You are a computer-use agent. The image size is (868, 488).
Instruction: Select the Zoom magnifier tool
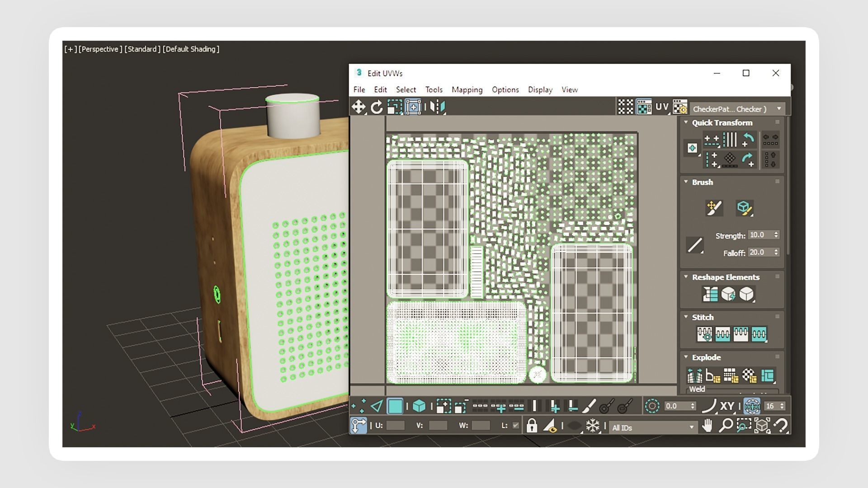pos(725,426)
